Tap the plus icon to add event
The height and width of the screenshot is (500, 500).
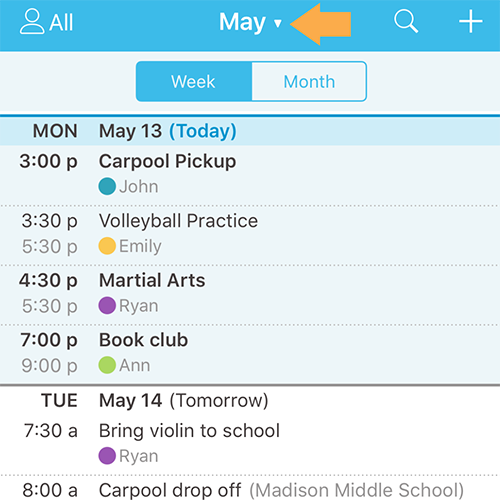click(470, 22)
